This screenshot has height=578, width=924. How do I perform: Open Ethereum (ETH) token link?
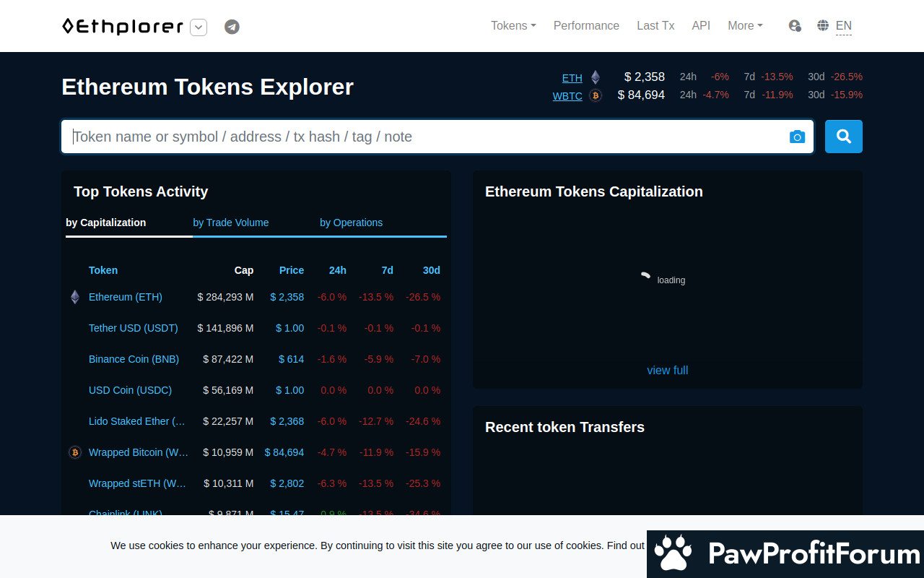coord(126,297)
